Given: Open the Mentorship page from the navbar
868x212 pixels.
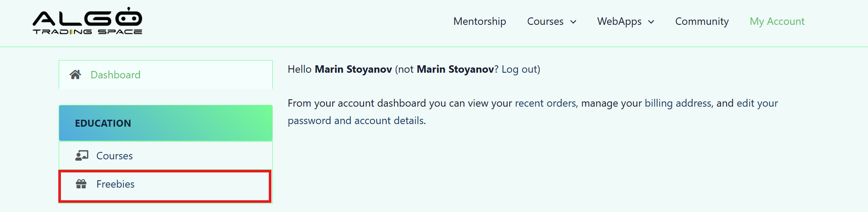Looking at the screenshot, I should pos(480,21).
